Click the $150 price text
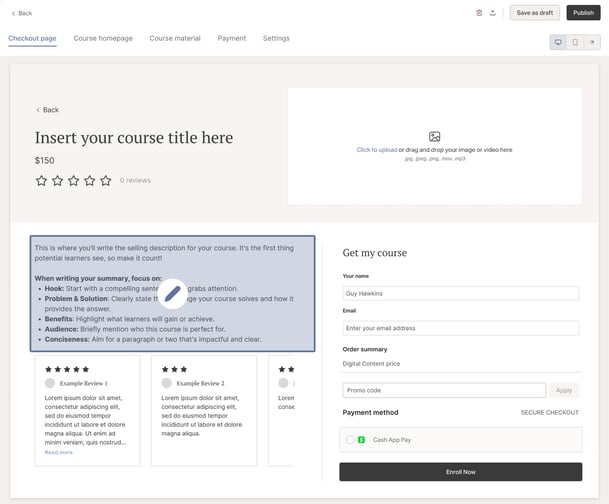The height and width of the screenshot is (504, 609). point(45,160)
